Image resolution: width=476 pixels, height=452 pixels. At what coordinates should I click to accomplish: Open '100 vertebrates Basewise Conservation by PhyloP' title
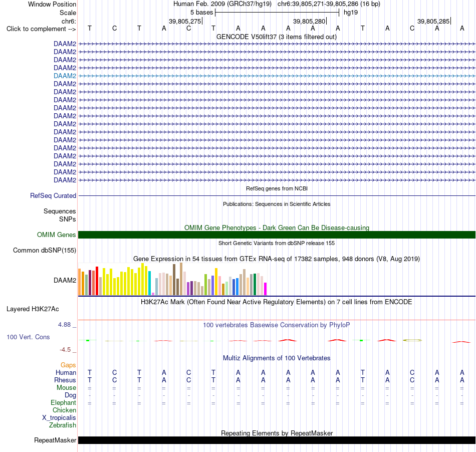click(277, 325)
